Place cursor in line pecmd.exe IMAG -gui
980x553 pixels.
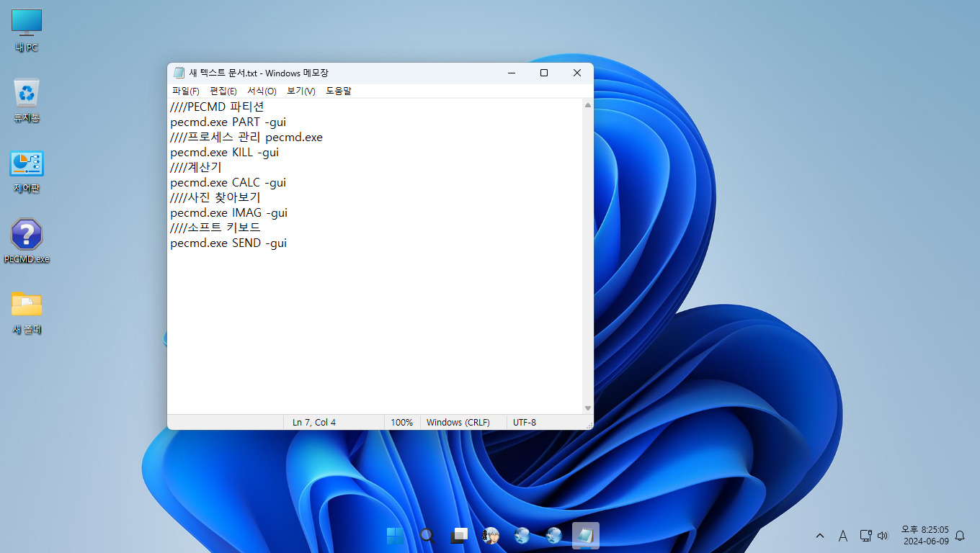[229, 212]
